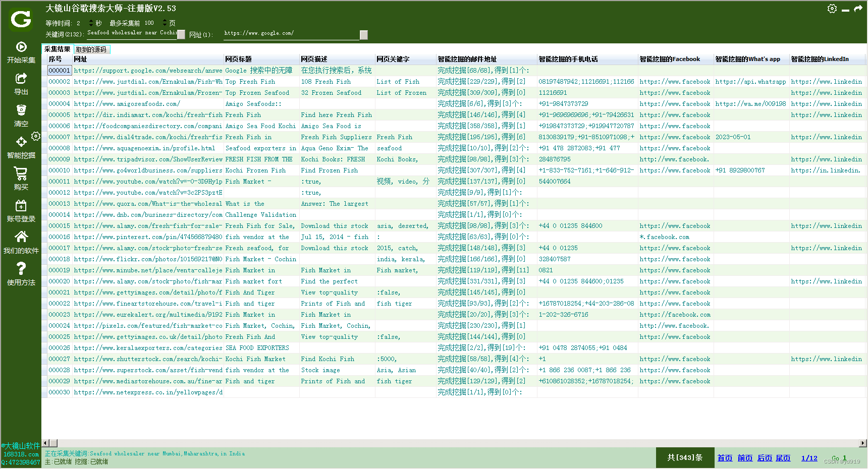This screenshot has height=469, width=868.
Task: Select the 'SEA FOOD EXPORTERS' title cell
Action: click(261, 348)
